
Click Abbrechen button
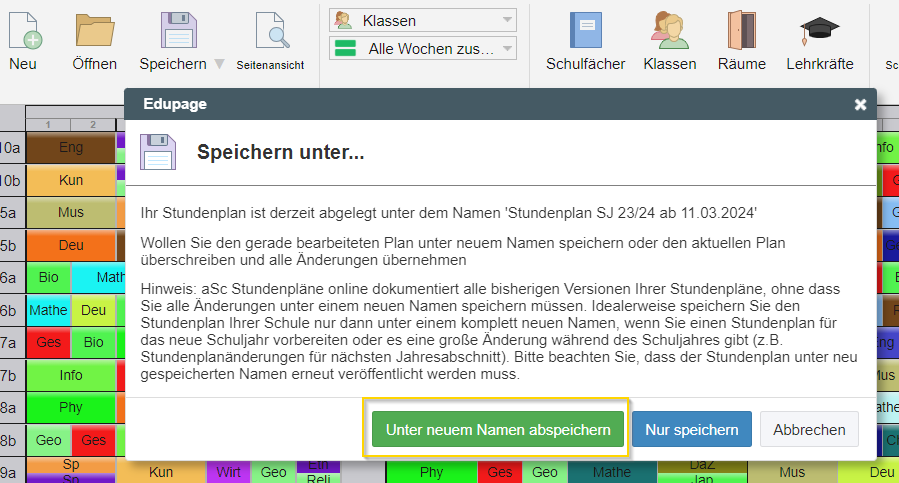[809, 429]
